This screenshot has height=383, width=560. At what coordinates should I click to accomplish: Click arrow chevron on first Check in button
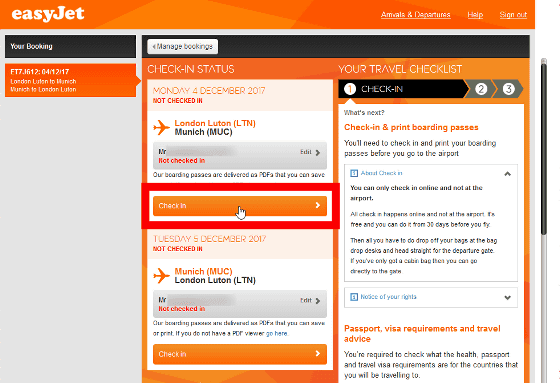click(x=318, y=205)
